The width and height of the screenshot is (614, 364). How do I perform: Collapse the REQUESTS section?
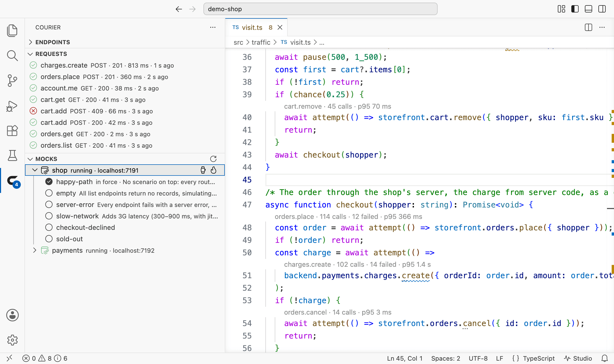pos(125,54)
